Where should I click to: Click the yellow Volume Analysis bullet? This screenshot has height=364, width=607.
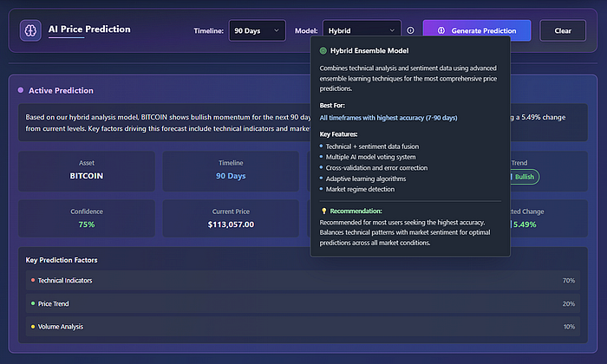(x=33, y=327)
